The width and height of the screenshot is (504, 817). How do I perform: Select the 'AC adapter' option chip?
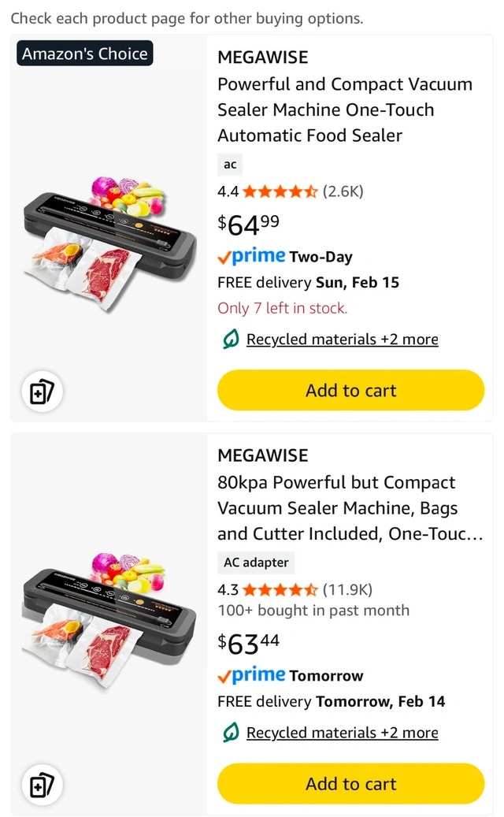[256, 563]
